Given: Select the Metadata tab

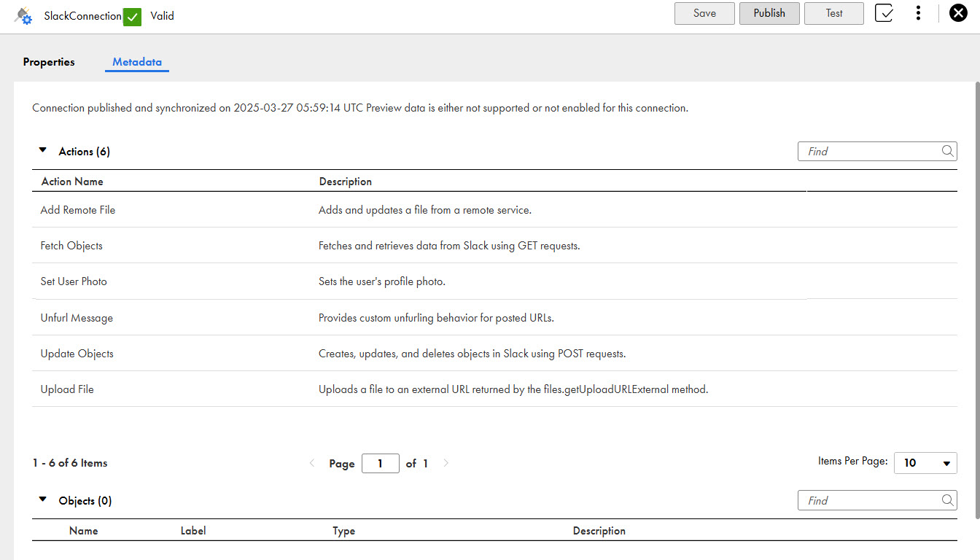Looking at the screenshot, I should click(x=137, y=62).
